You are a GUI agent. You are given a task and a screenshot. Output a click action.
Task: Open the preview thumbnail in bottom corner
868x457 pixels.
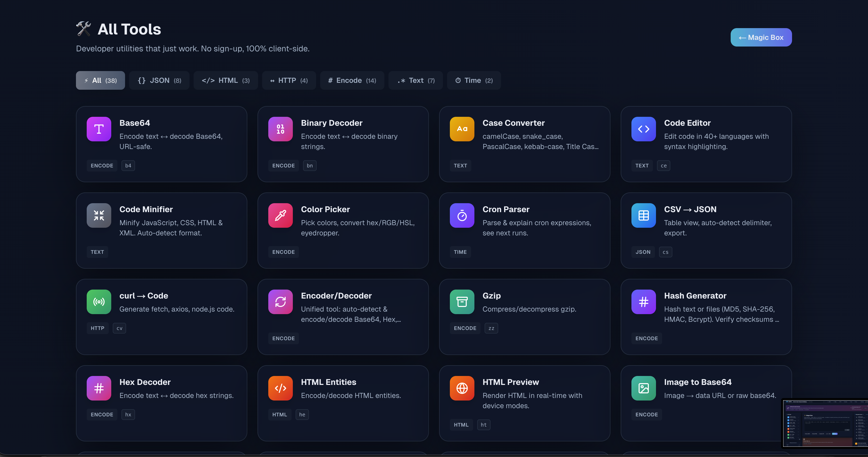(826, 423)
